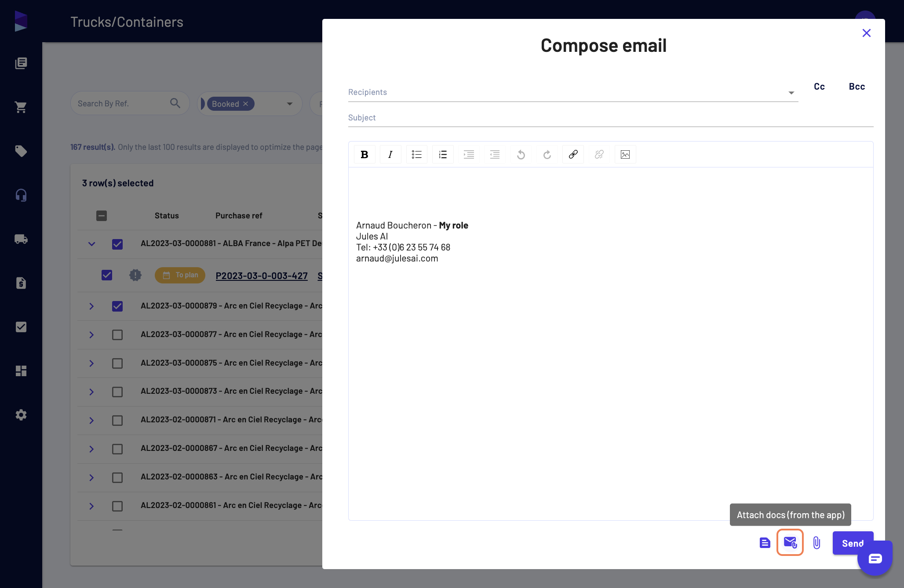This screenshot has width=904, height=588.
Task: Open the headset support sidebar icon
Action: pos(21,195)
